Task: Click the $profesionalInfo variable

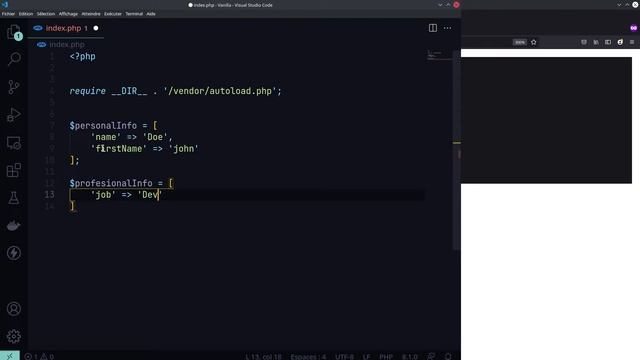Action: pos(111,183)
